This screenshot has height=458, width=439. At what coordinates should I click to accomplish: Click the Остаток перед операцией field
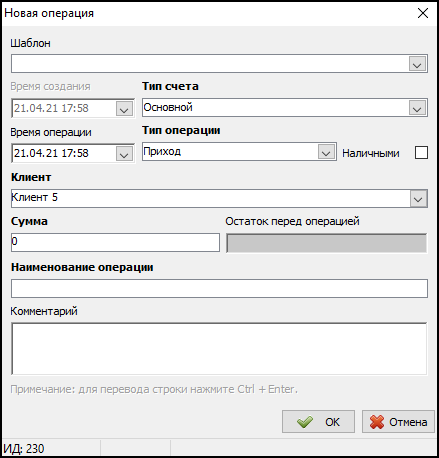pos(327,243)
